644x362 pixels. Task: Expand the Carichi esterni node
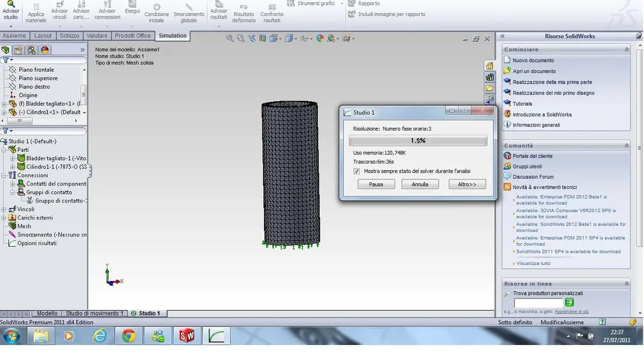point(4,218)
